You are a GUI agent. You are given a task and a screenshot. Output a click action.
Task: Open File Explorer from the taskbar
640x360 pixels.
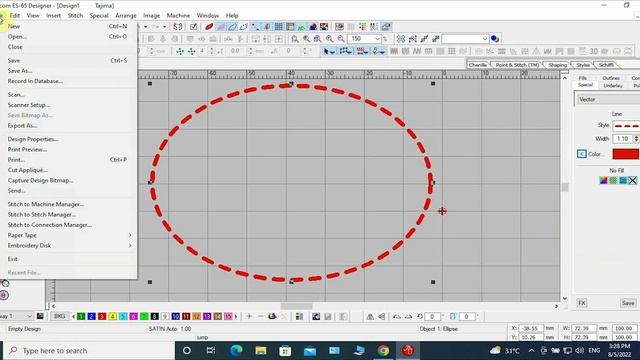point(261,350)
